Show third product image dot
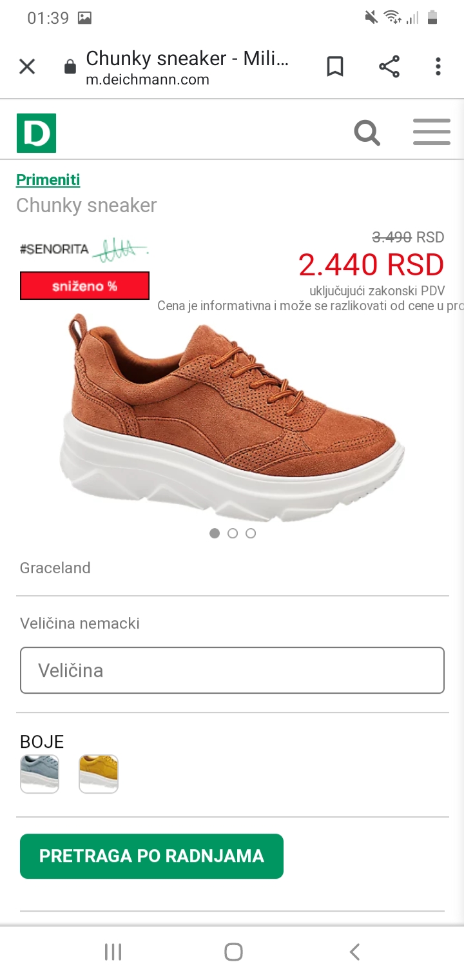 [251, 533]
